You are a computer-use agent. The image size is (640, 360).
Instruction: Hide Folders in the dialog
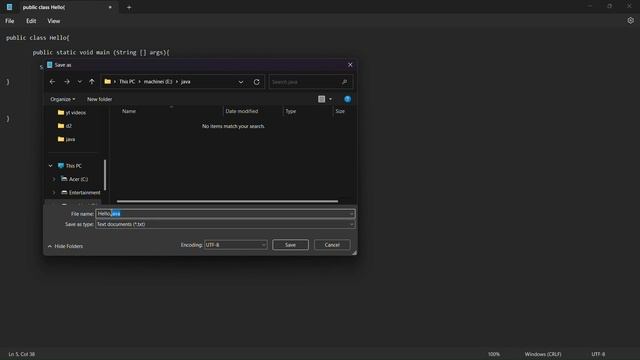[65, 246]
